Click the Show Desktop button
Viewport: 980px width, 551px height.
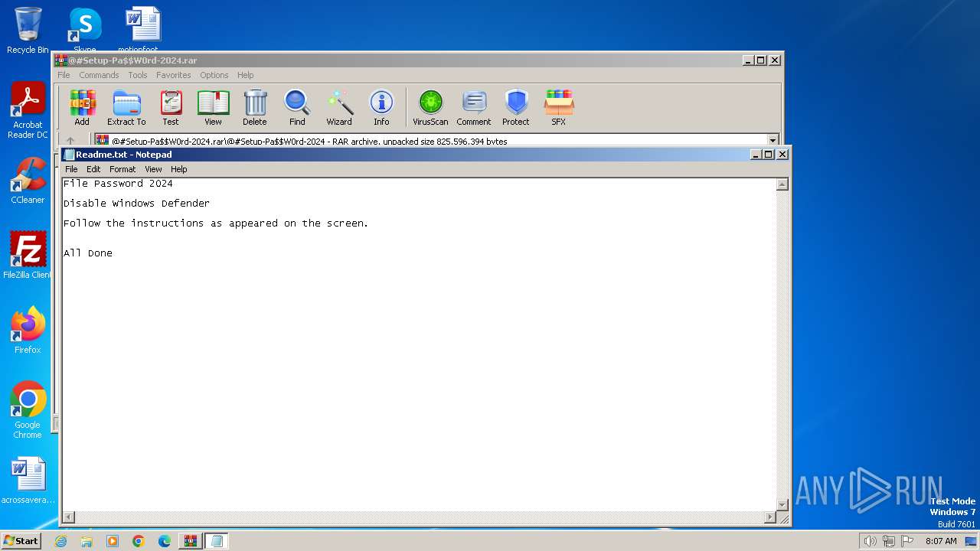(971, 541)
